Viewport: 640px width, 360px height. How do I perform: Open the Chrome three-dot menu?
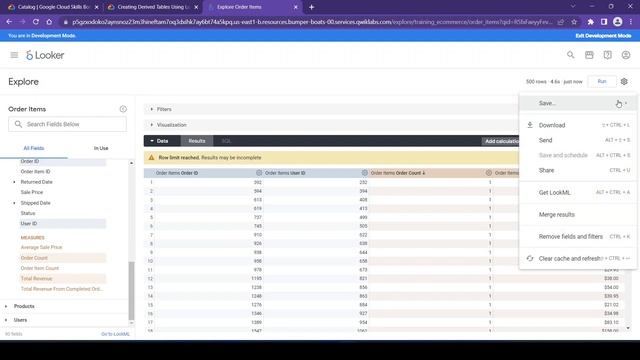click(x=631, y=22)
